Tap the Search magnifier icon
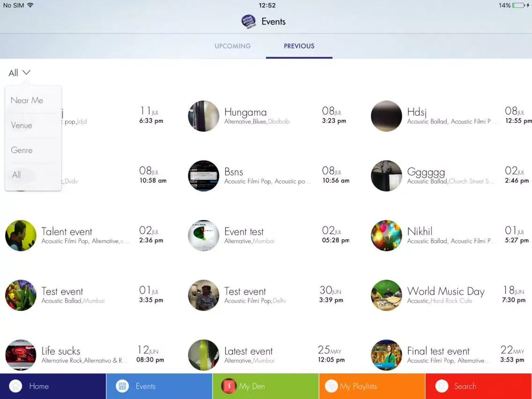This screenshot has height=399, width=532. pos(442,386)
